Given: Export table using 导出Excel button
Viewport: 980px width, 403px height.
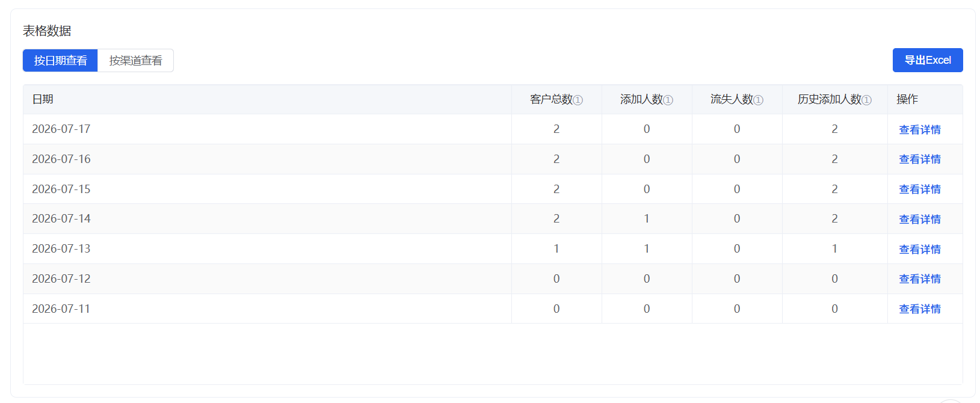Looking at the screenshot, I should [928, 60].
